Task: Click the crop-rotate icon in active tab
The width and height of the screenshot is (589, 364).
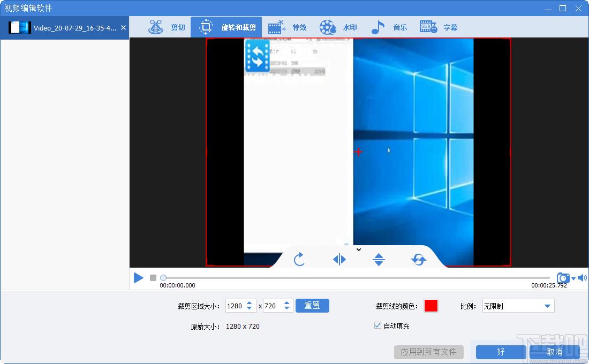Action: 206,27
